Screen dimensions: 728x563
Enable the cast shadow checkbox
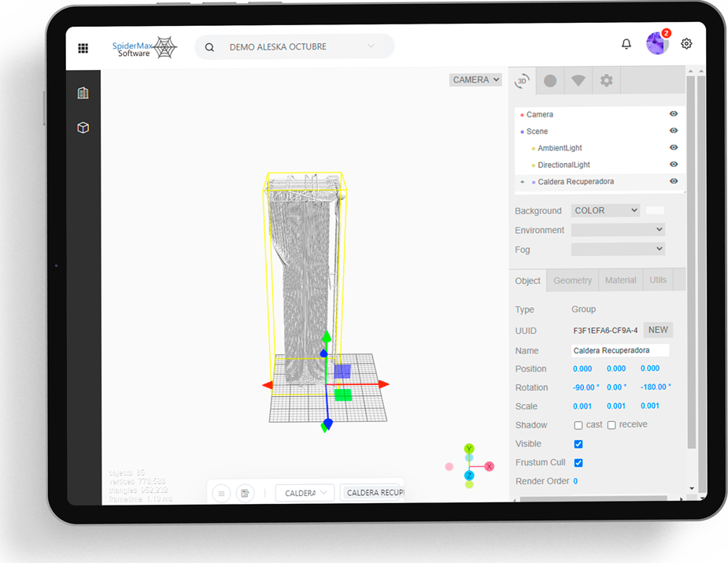point(578,425)
